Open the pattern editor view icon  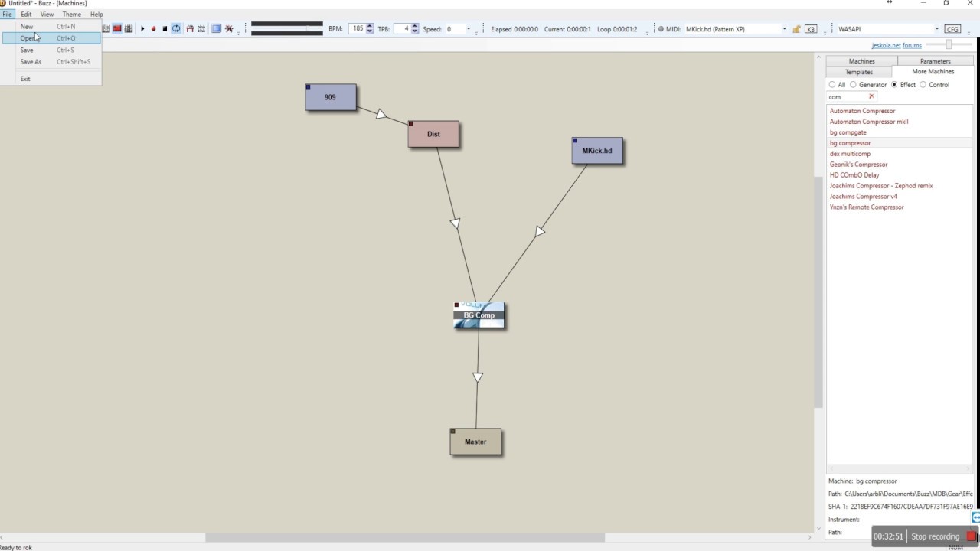click(x=106, y=29)
